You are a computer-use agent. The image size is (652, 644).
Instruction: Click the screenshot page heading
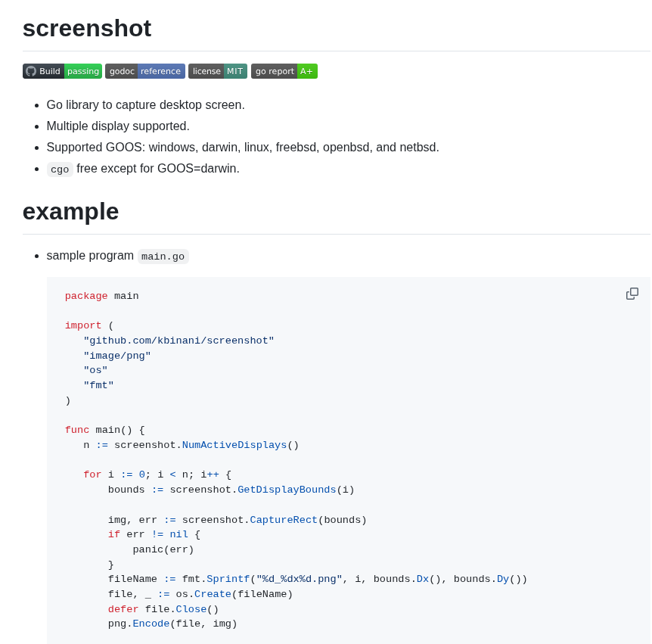(86, 28)
